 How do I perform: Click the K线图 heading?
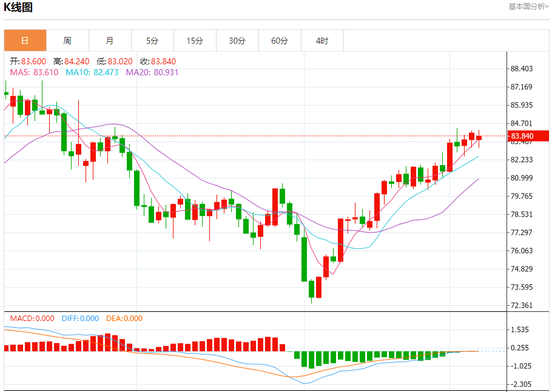[18, 7]
